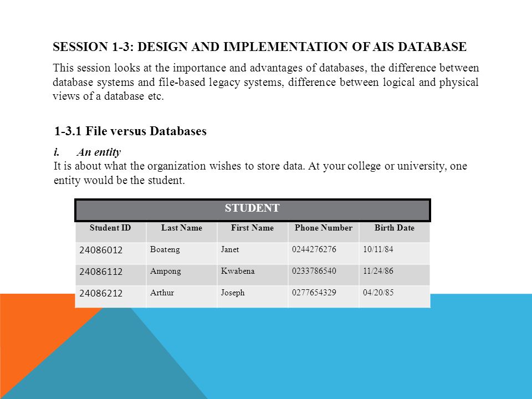This screenshot has height=399, width=532.
Task: Click the first name 'Joseph'
Action: coord(233,293)
